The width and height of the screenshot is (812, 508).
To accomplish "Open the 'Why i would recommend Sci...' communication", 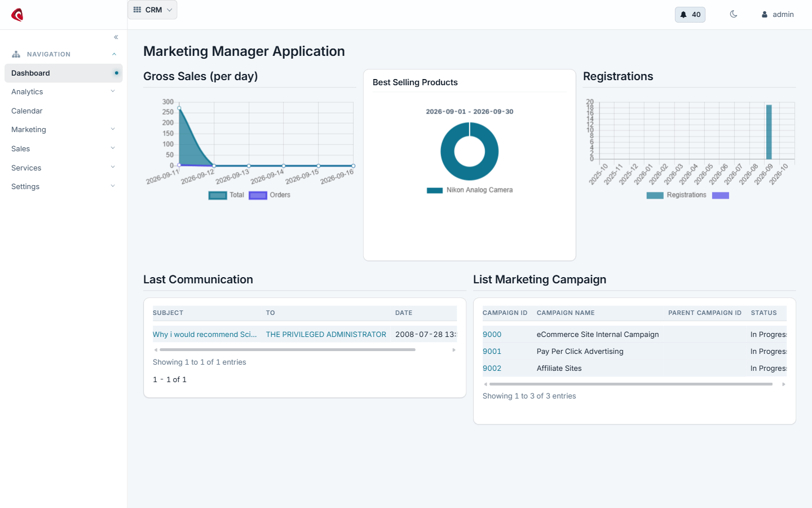I will 205,335.
